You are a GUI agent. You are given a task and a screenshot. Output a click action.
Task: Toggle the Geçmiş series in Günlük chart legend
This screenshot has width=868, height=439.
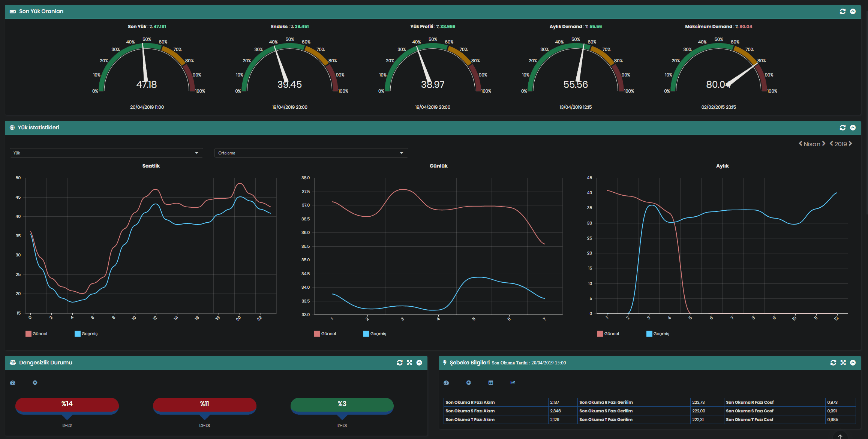374,333
